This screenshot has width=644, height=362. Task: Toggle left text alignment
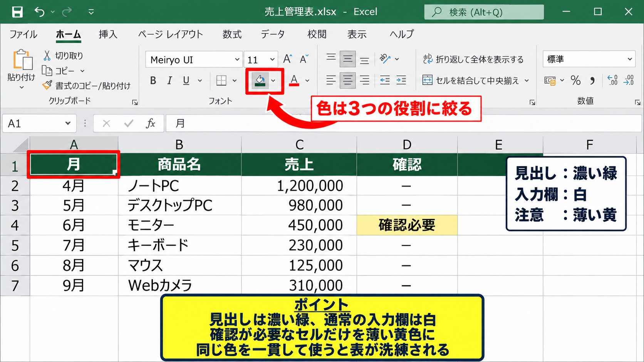331,80
